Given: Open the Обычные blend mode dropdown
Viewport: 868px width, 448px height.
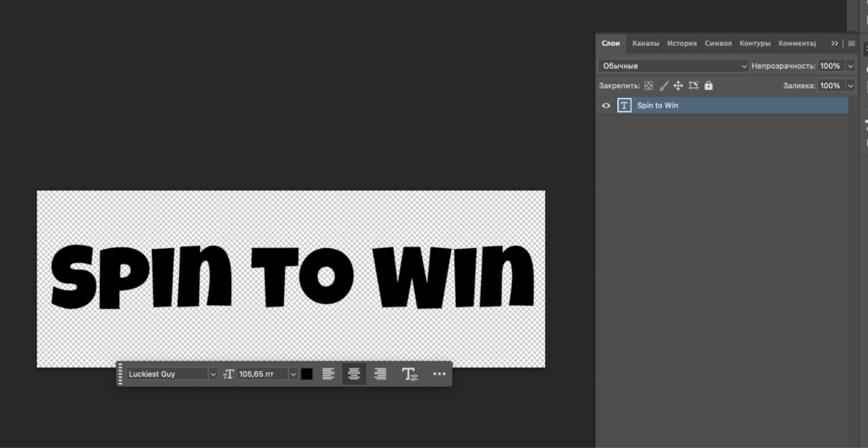Looking at the screenshot, I should point(673,65).
